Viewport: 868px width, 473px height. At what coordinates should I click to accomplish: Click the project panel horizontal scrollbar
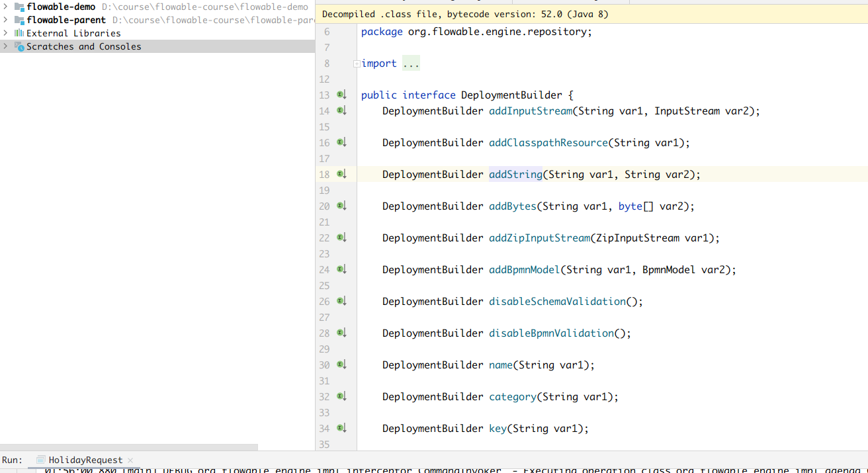[x=129, y=447]
